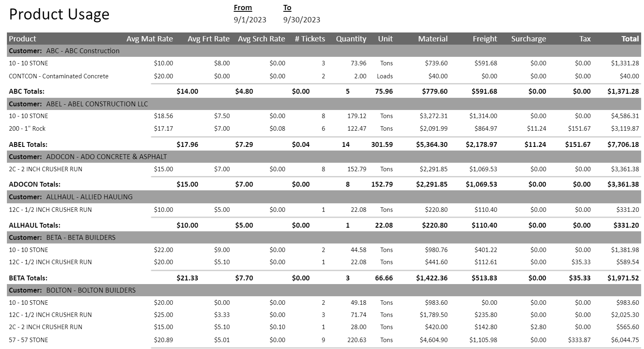Click the Contaminated Concrete product row
The height and width of the screenshot is (349, 644).
(x=58, y=76)
